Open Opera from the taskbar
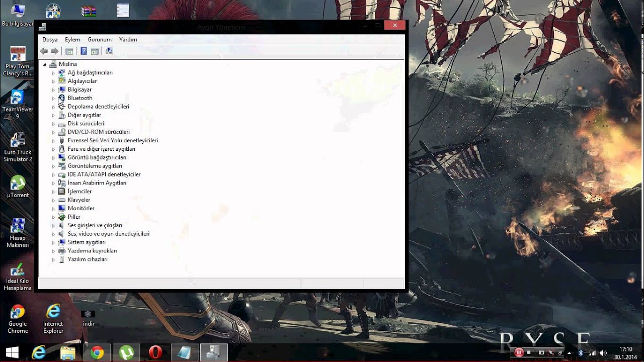 pos(155,352)
